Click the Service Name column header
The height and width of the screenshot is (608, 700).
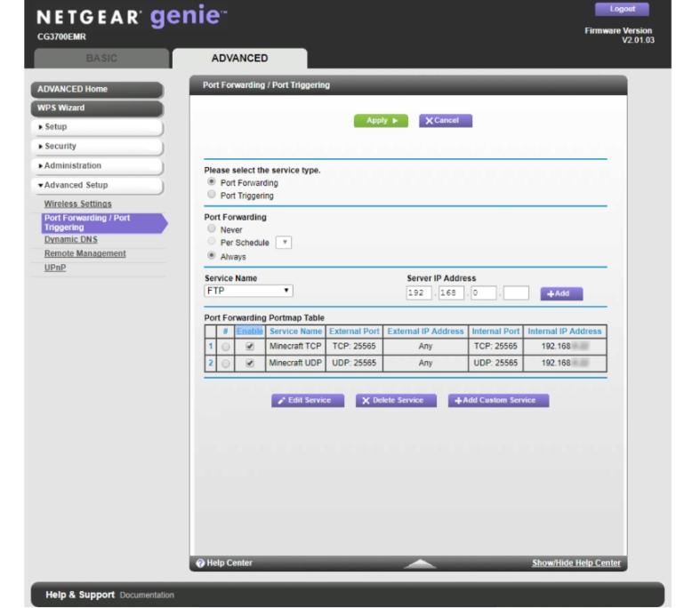point(295,332)
